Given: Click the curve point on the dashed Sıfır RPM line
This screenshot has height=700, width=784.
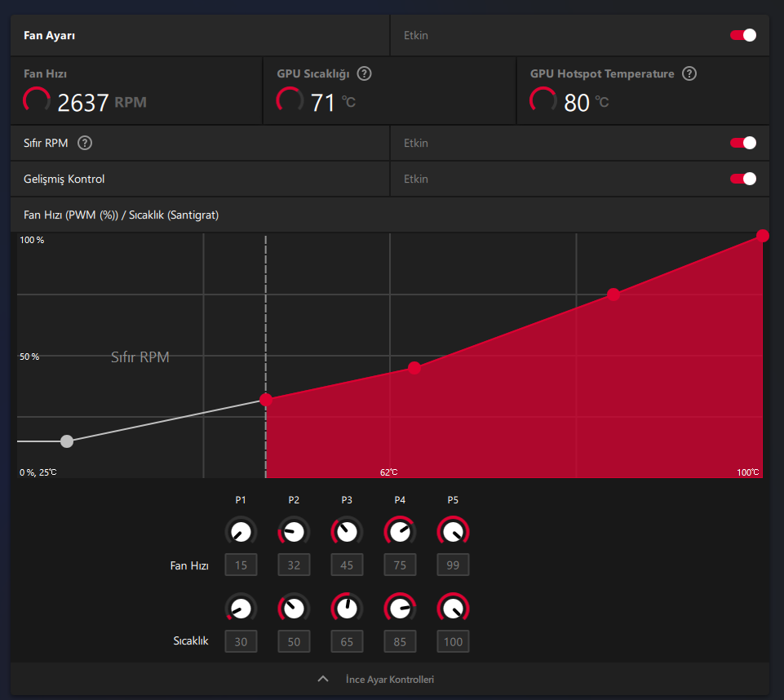Looking at the screenshot, I should [266, 400].
